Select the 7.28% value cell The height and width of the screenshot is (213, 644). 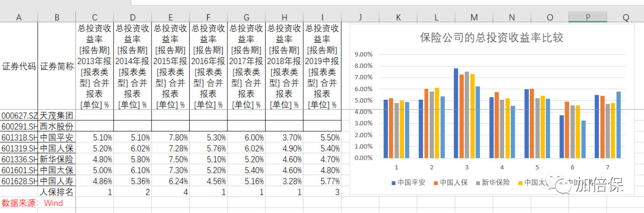point(171,149)
